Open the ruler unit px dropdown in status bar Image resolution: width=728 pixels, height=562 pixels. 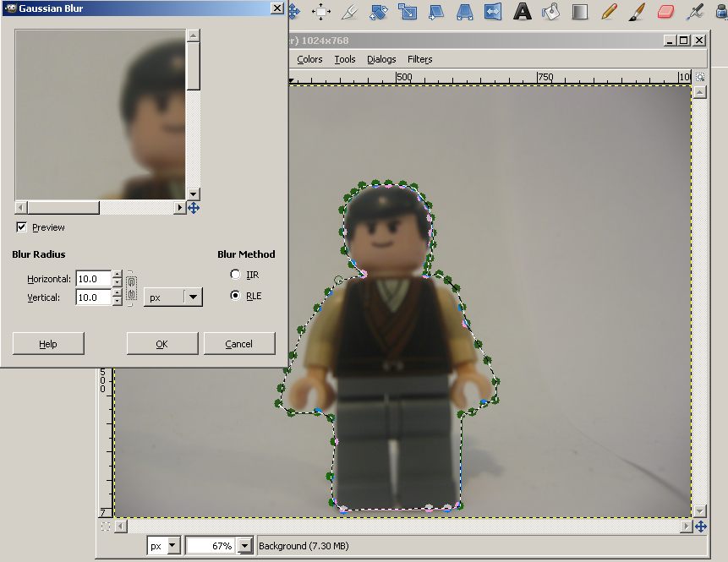click(x=163, y=546)
